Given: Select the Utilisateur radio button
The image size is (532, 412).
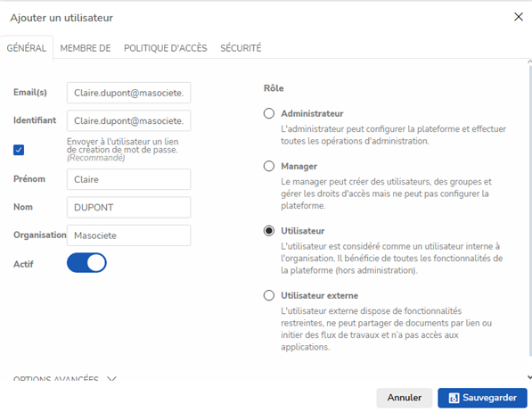Looking at the screenshot, I should 269,231.
